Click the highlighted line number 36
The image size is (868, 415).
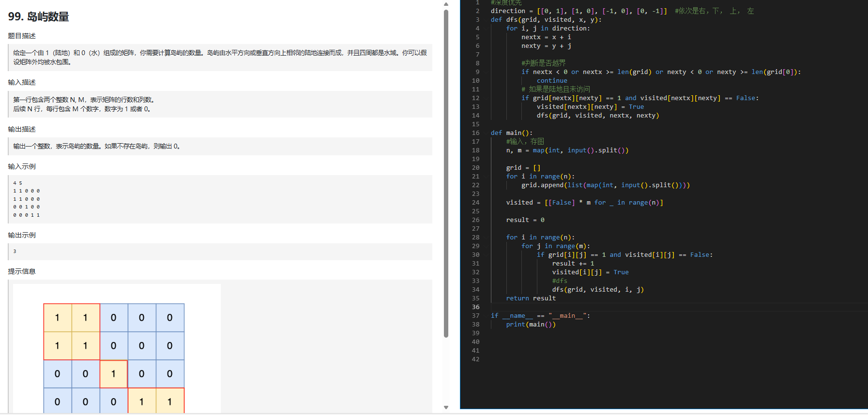[475, 307]
